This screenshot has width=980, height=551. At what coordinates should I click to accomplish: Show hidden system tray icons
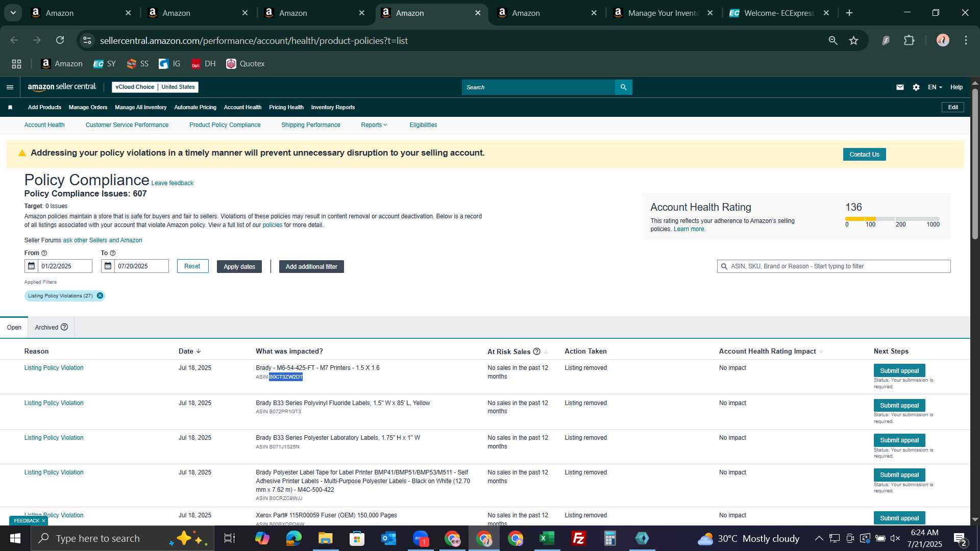[819, 538]
